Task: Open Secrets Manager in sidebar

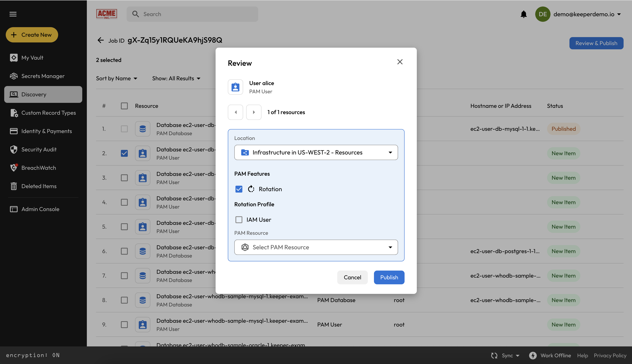Action: tap(43, 76)
